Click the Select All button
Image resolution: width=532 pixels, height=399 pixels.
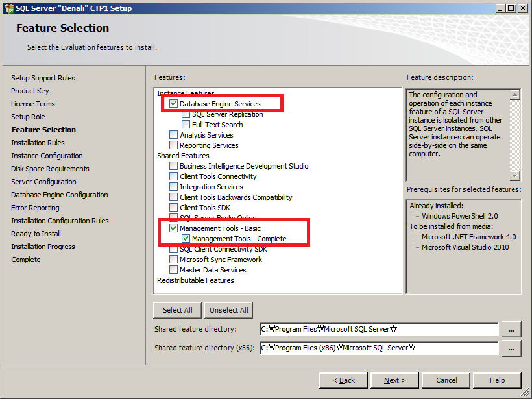(x=178, y=310)
